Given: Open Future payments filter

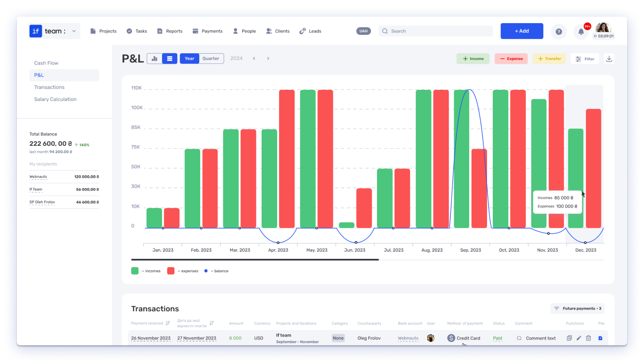Looking at the screenshot, I should 578,308.
